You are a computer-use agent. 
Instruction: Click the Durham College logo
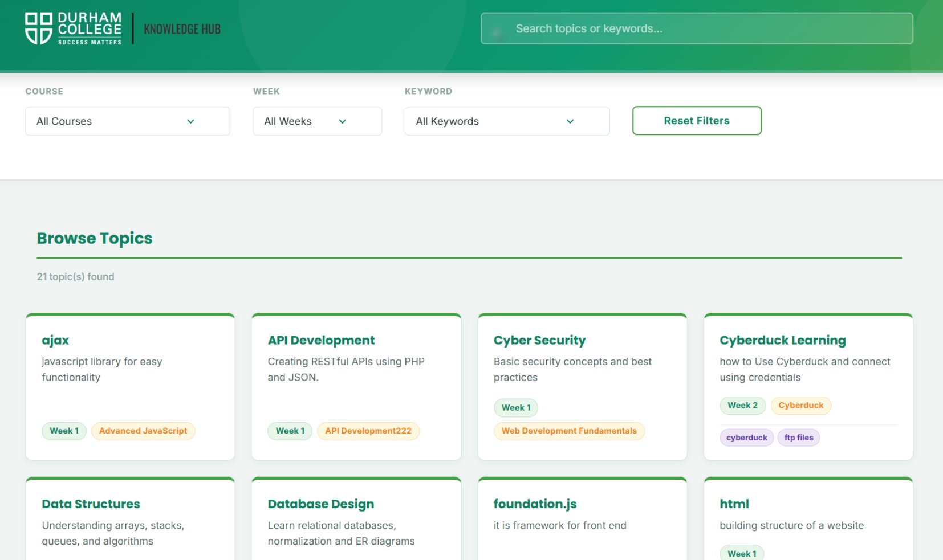tap(74, 28)
